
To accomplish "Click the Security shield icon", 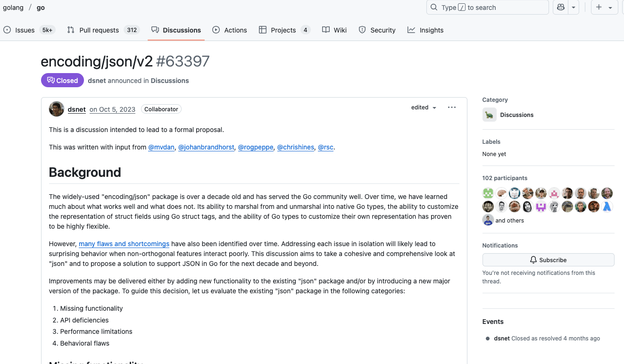I will tap(362, 30).
